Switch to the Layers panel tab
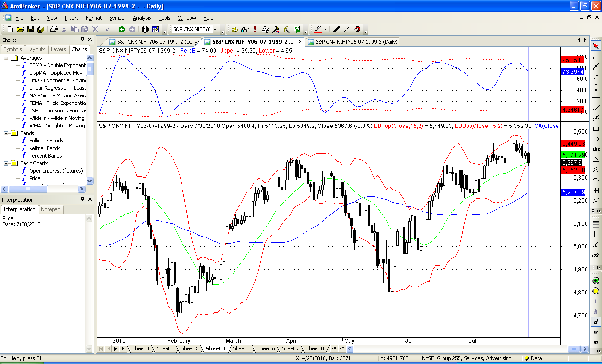The width and height of the screenshot is (602, 364). click(58, 49)
